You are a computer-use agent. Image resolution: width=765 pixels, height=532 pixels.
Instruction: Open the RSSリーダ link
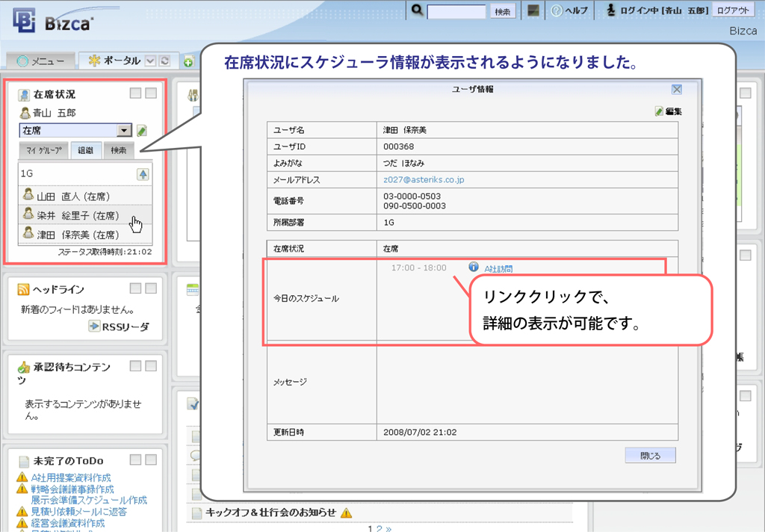(x=126, y=327)
